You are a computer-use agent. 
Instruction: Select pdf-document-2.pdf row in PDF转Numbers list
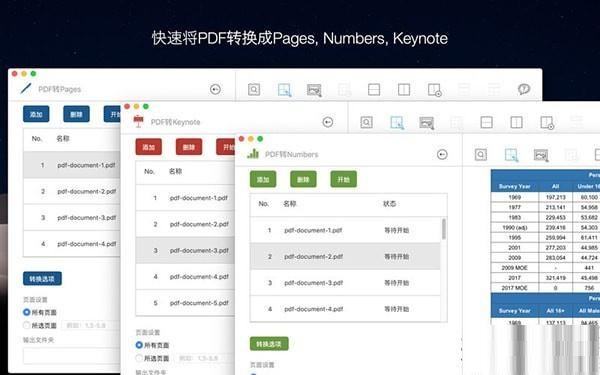(x=345, y=256)
